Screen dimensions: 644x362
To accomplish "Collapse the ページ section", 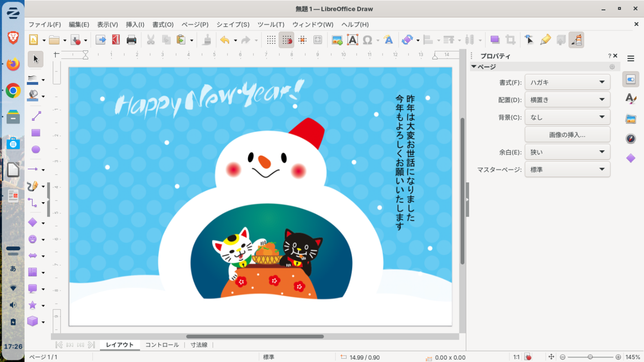I will click(474, 67).
